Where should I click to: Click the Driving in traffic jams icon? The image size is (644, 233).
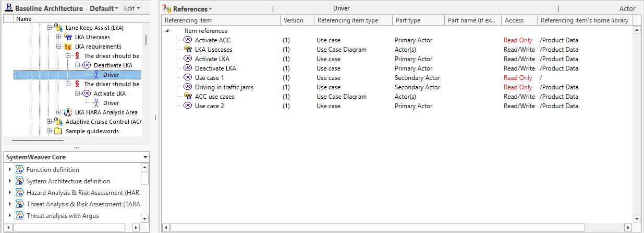188,87
